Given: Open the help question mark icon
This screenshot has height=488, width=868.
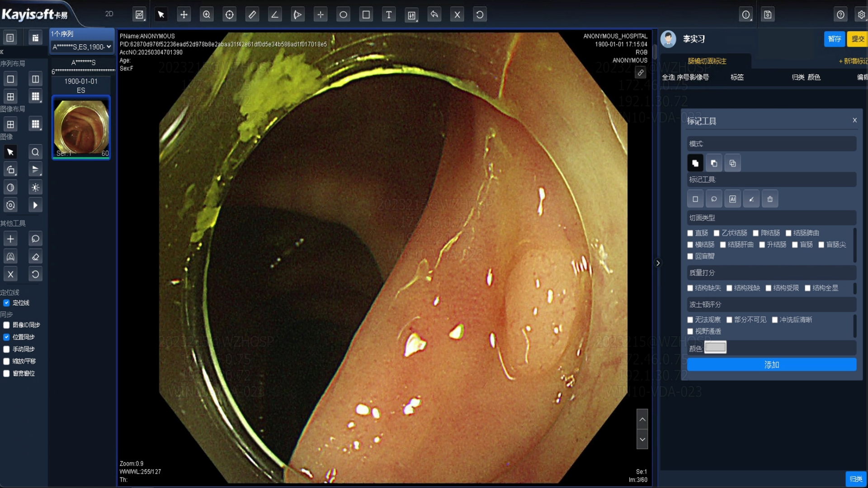Looking at the screenshot, I should 840,14.
